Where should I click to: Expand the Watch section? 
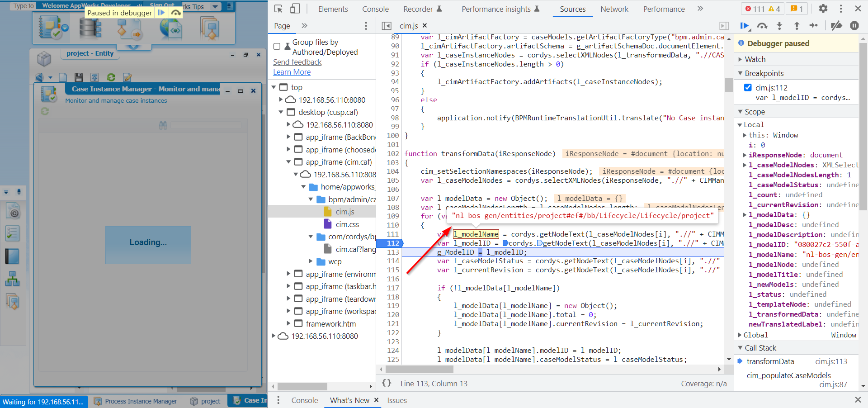click(x=755, y=59)
